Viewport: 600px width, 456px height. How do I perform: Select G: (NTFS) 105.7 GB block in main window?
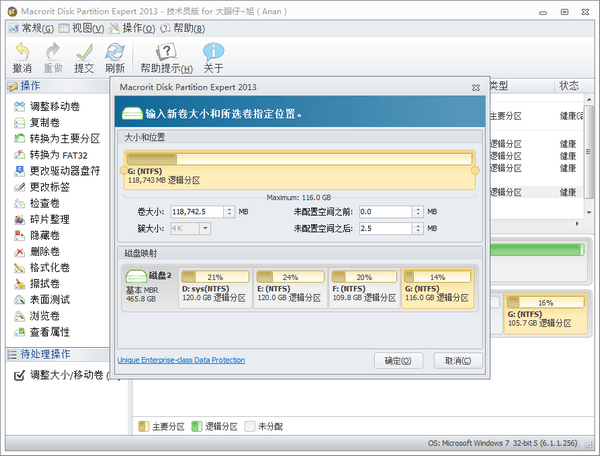coord(546,314)
